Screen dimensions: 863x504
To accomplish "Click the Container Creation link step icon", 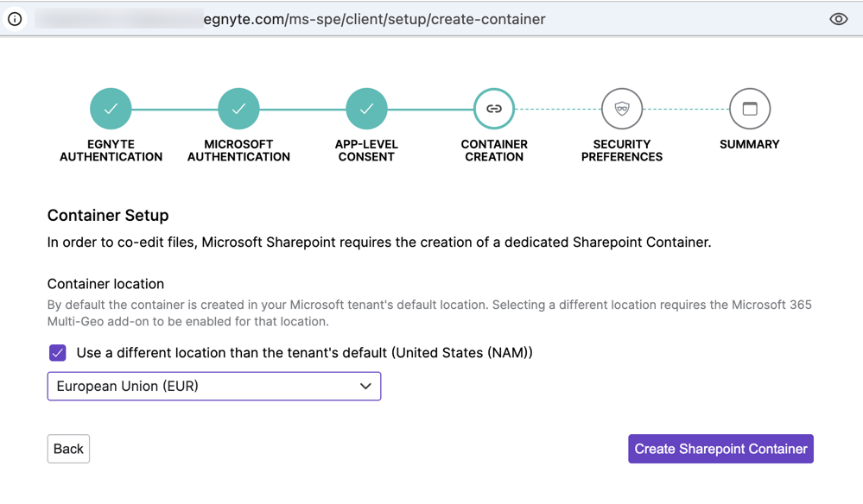I will click(494, 109).
